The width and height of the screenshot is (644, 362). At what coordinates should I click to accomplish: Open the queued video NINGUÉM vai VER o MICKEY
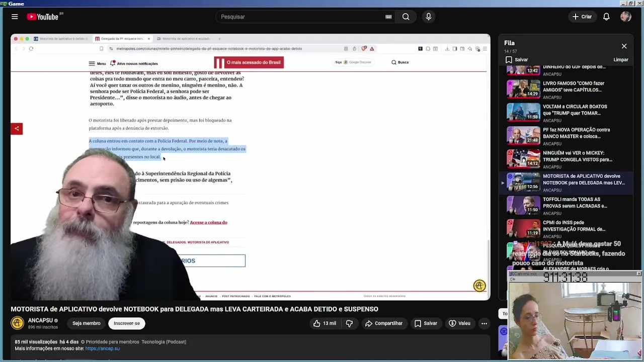566,159
